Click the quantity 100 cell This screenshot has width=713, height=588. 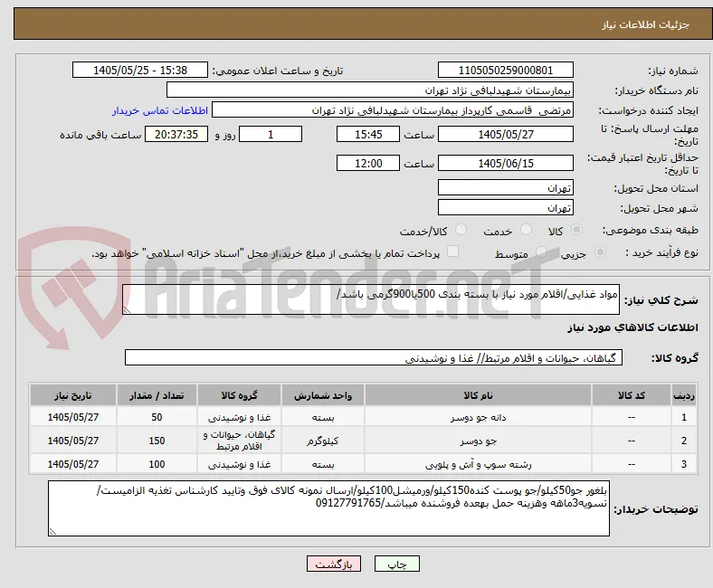point(157,464)
